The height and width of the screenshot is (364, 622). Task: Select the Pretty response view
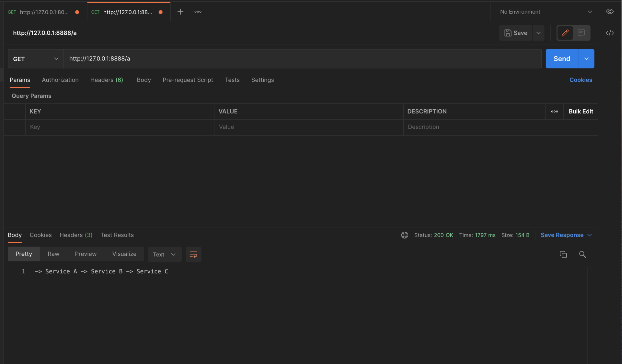point(24,254)
